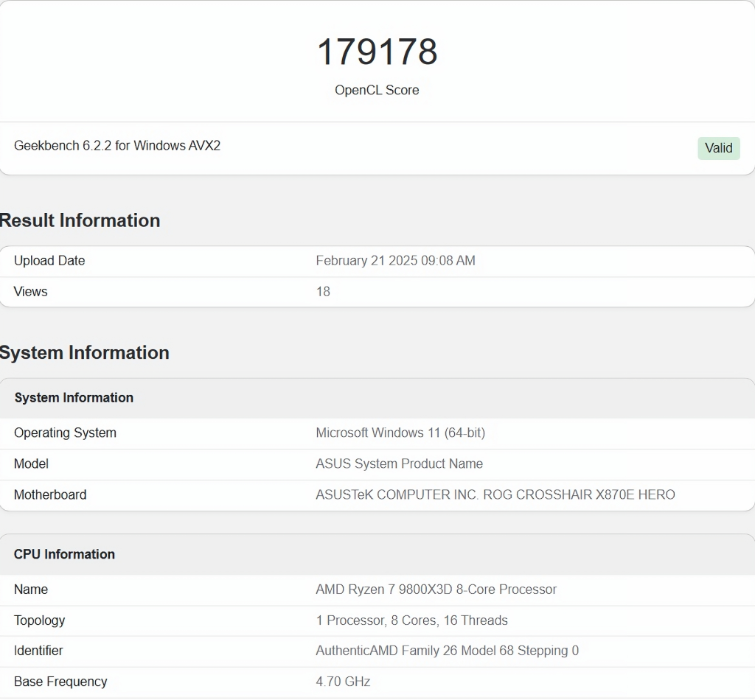Click the Model row label
Viewport: 755px width, 700px height.
click(31, 463)
